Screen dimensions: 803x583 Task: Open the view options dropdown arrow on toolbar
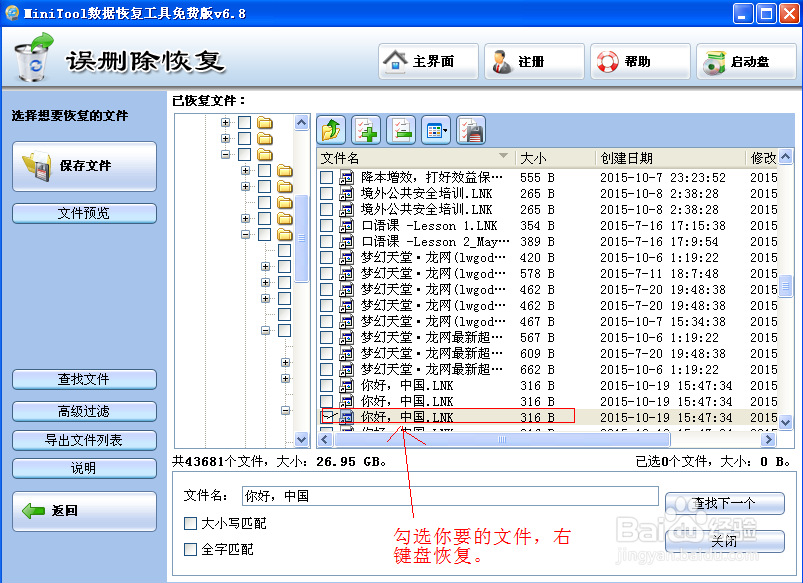click(x=446, y=131)
